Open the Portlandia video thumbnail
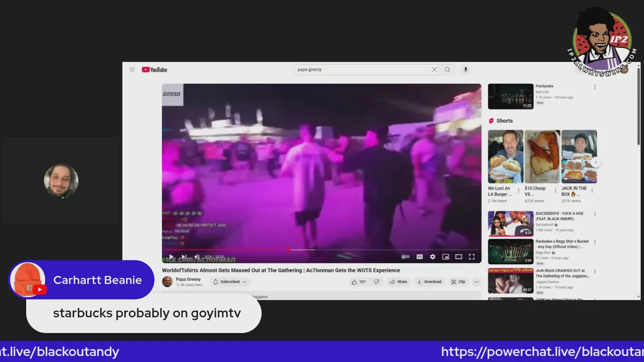The image size is (644, 362). coord(511,97)
